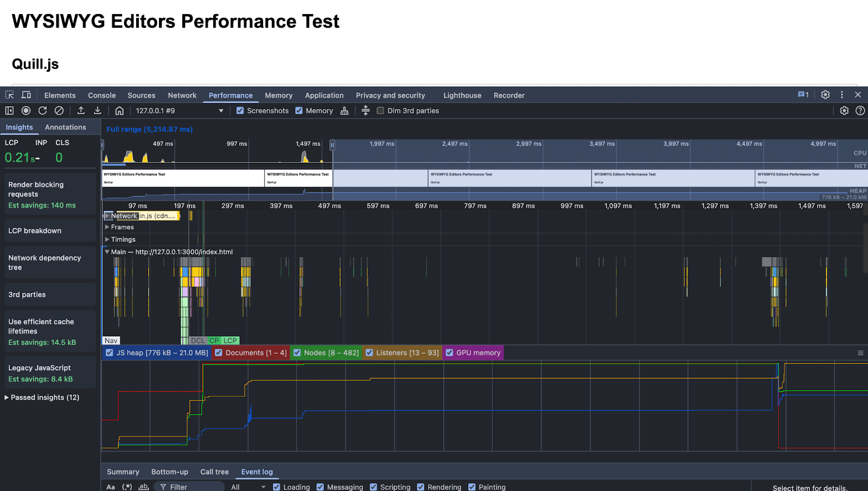868x491 pixels.
Task: Load a profile using the upload icon
Action: (x=81, y=111)
